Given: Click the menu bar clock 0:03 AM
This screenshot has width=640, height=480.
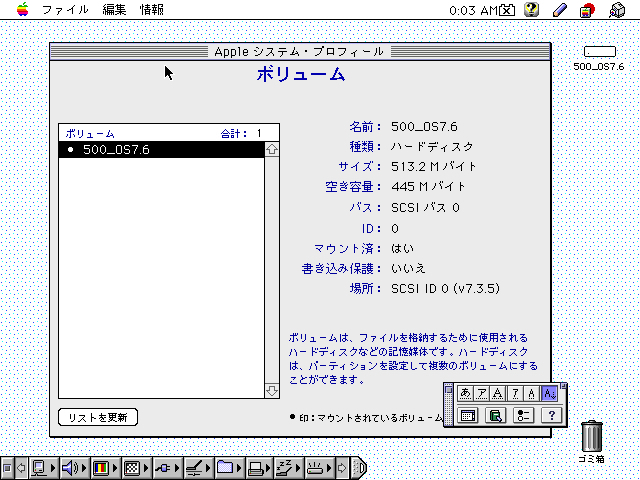Looking at the screenshot, I should [473, 10].
